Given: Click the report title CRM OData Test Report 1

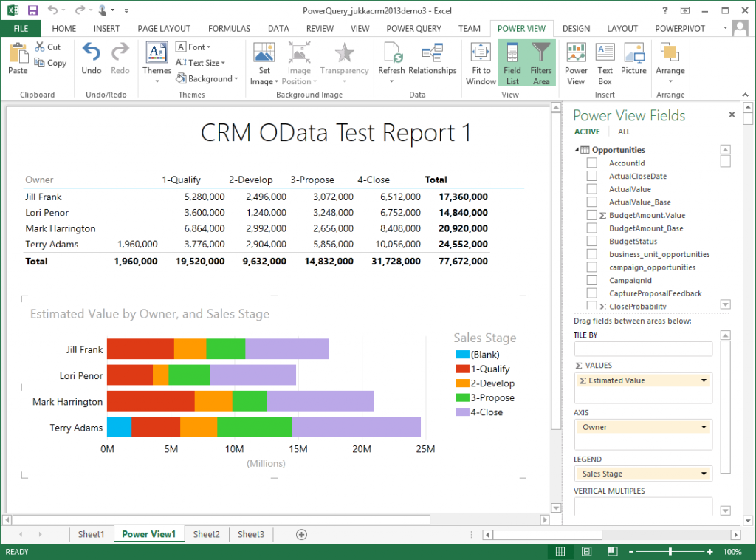Looking at the screenshot, I should click(336, 133).
